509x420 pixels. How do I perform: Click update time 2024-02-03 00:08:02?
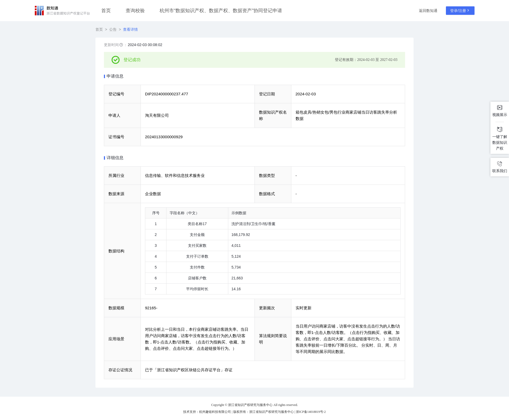(145, 45)
